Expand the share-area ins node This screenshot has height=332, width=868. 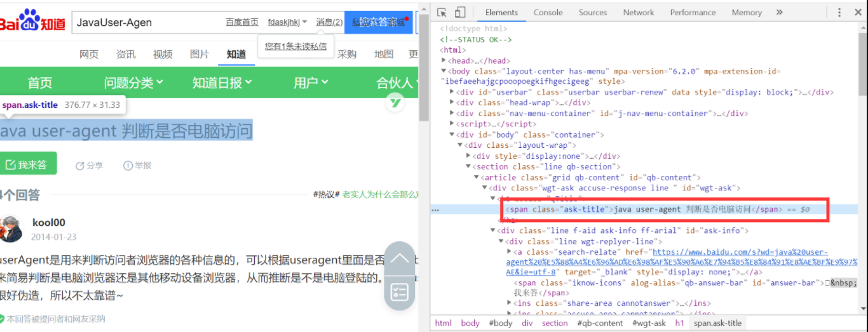click(x=509, y=304)
